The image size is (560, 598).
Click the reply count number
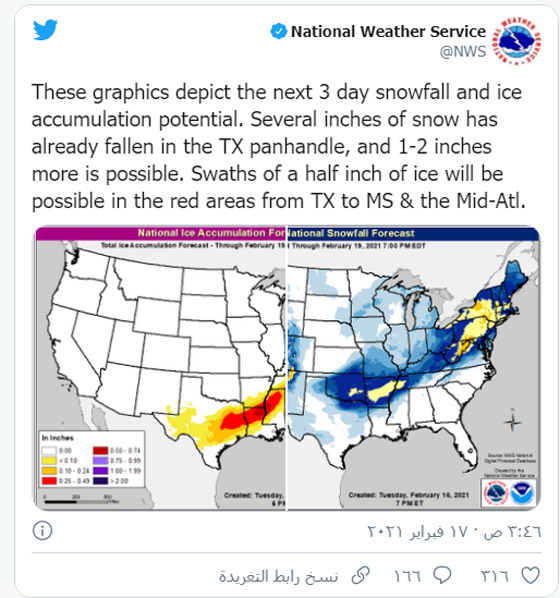pyautogui.click(x=407, y=576)
